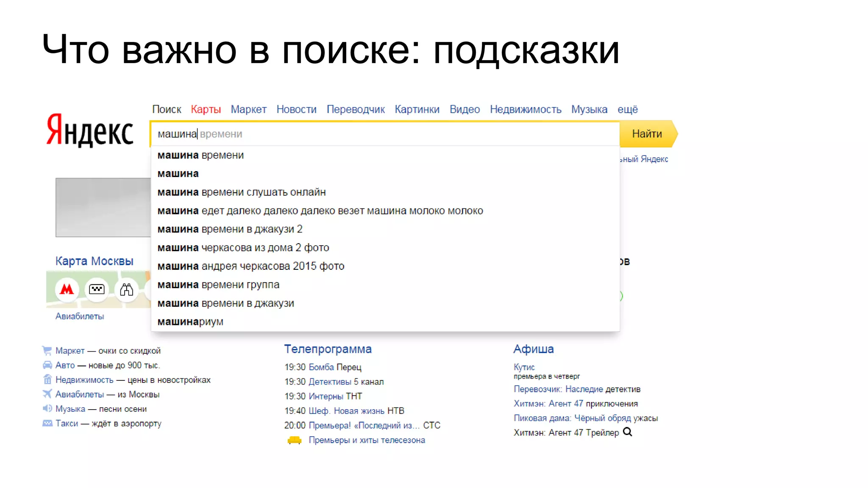The height and width of the screenshot is (488, 868).
Task: Click the gray banner thumbnail left of suggestions
Action: pyautogui.click(x=103, y=207)
